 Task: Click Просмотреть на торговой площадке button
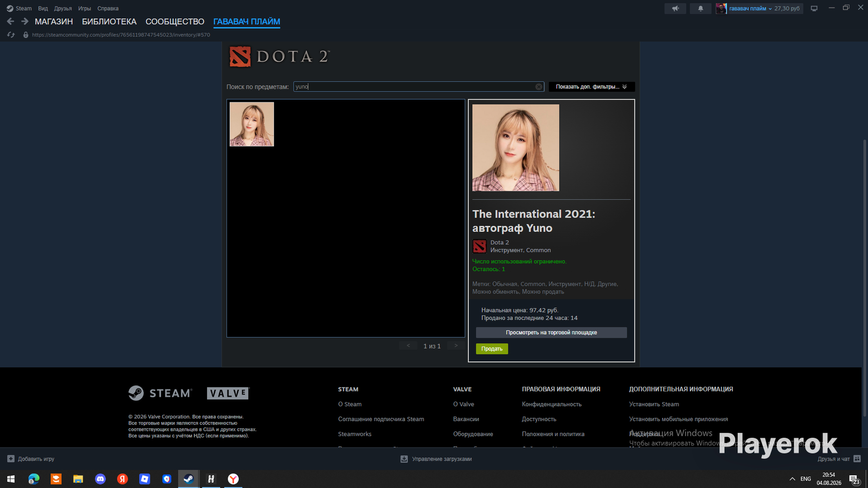551,332
